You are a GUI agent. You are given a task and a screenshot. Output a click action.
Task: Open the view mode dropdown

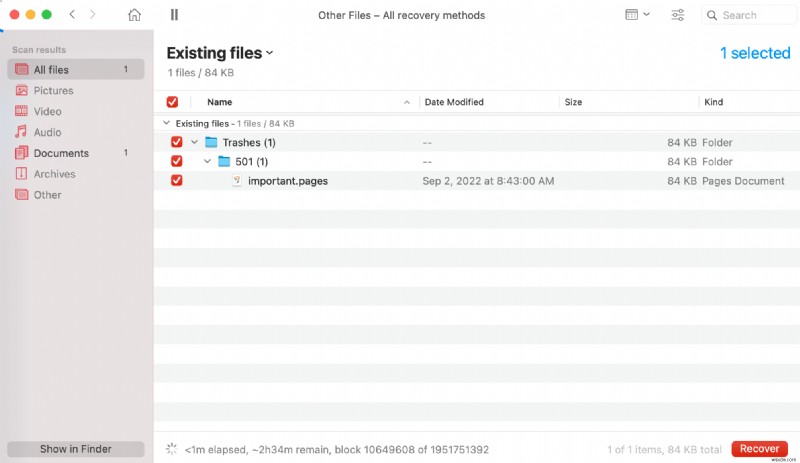click(x=636, y=15)
